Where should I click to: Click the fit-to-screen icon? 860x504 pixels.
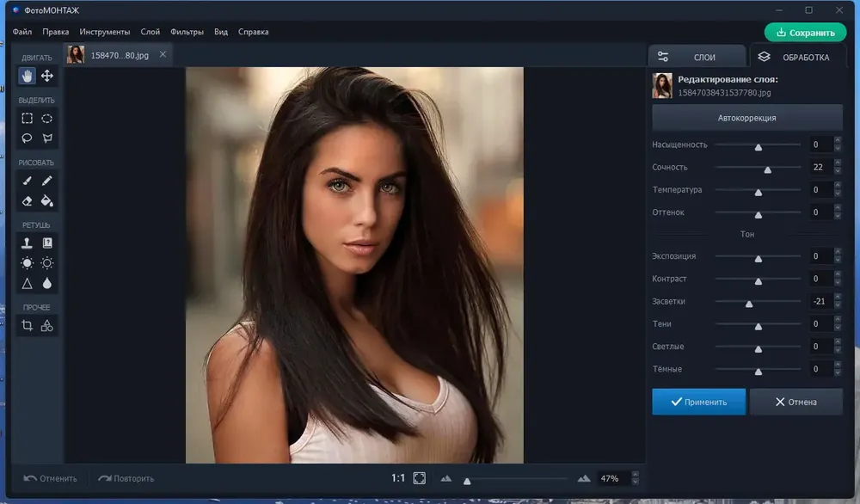coord(420,478)
